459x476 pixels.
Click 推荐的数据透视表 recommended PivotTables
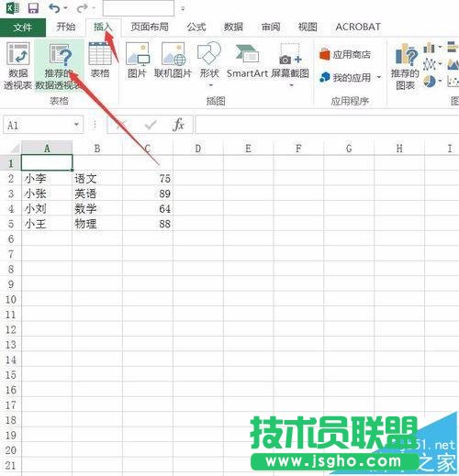58,66
